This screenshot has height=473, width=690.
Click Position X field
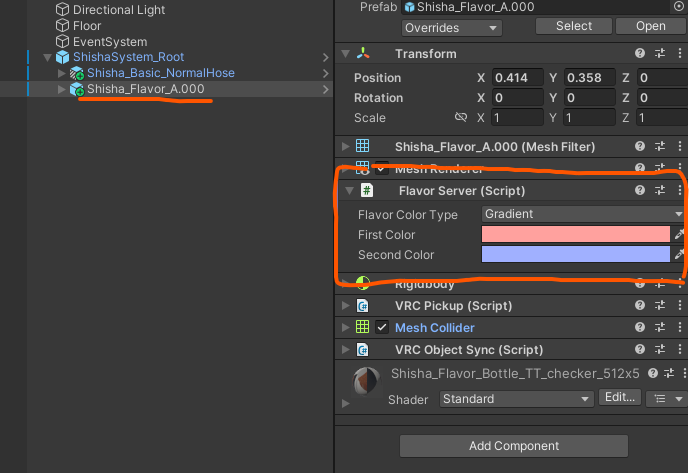click(518, 78)
